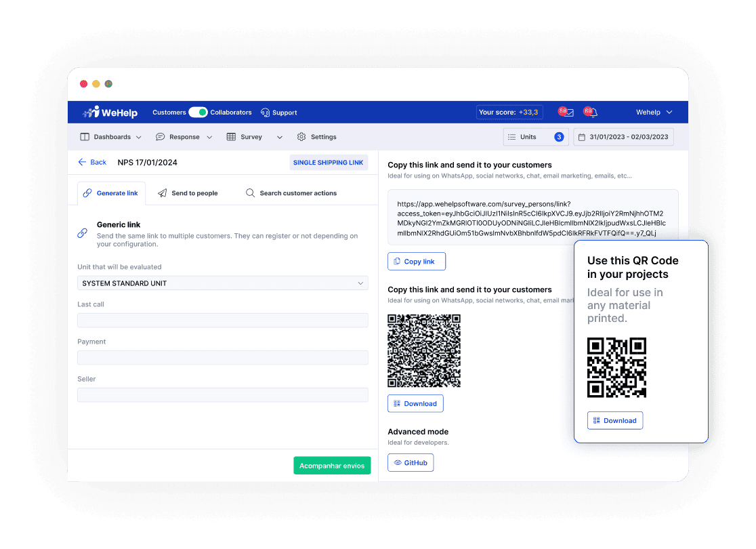Open the SYSTEM STANDARD UNIT selector
This screenshot has width=756, height=549.
[x=222, y=283]
